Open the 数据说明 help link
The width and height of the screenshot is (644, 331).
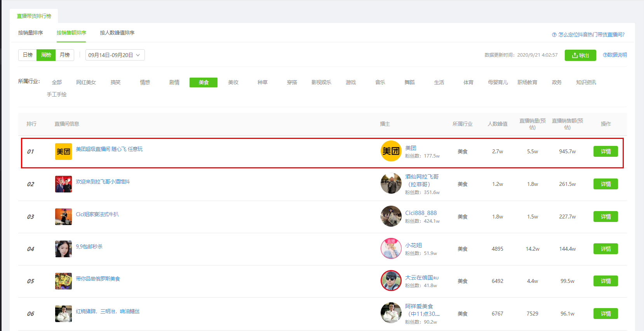click(x=615, y=55)
